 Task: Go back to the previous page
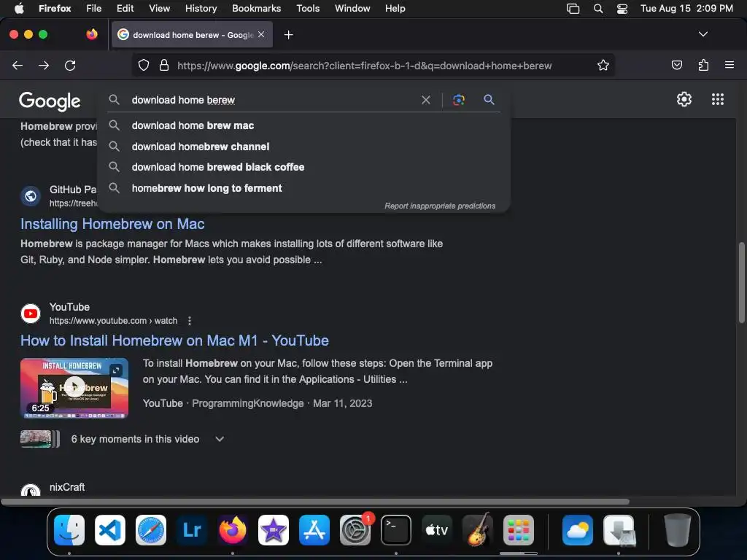coord(18,65)
